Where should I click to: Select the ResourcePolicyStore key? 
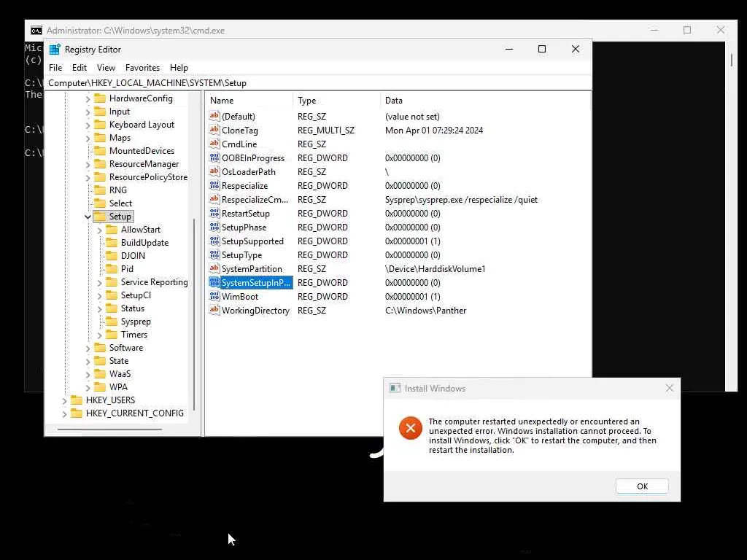click(x=148, y=177)
